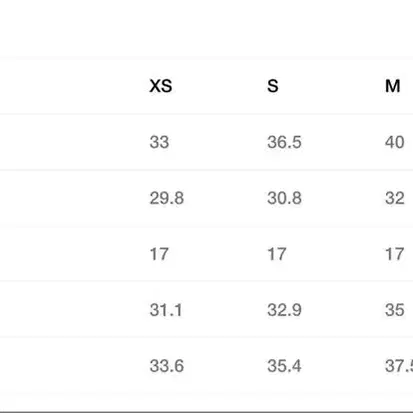Click the 40 value under M
This screenshot has height=413, width=413.
pyautogui.click(x=394, y=142)
